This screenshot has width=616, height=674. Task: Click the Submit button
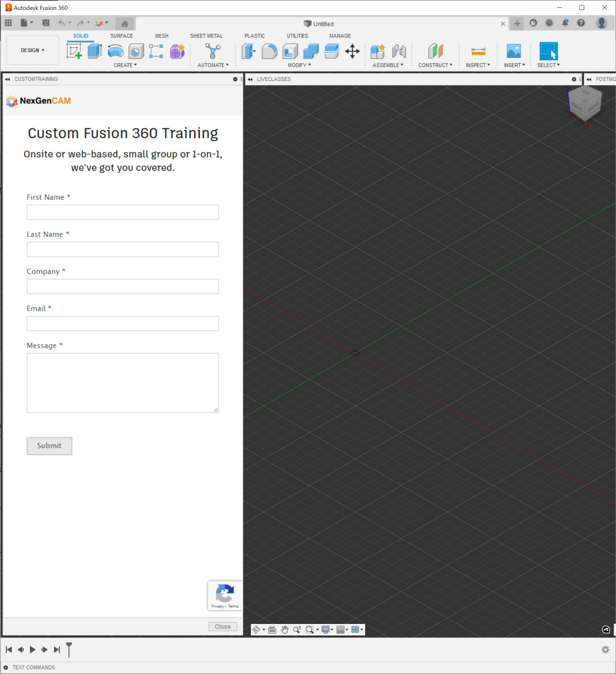coord(49,446)
